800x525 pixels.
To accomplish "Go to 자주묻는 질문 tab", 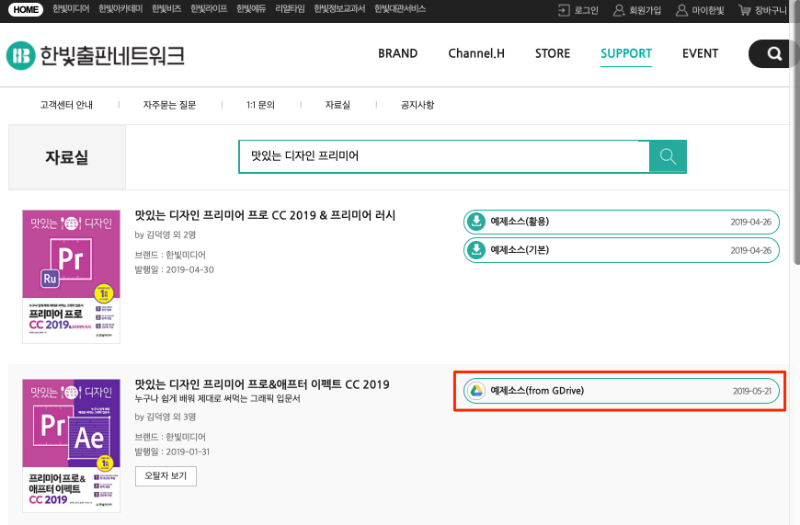I will 169,105.
